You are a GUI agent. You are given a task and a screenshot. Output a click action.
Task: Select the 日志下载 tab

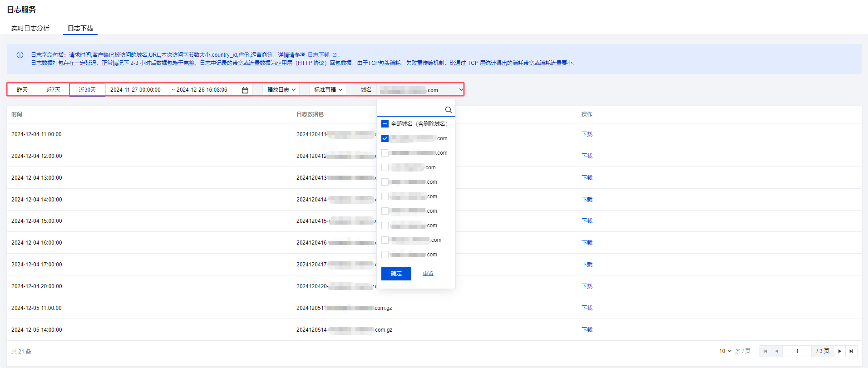[x=80, y=28]
